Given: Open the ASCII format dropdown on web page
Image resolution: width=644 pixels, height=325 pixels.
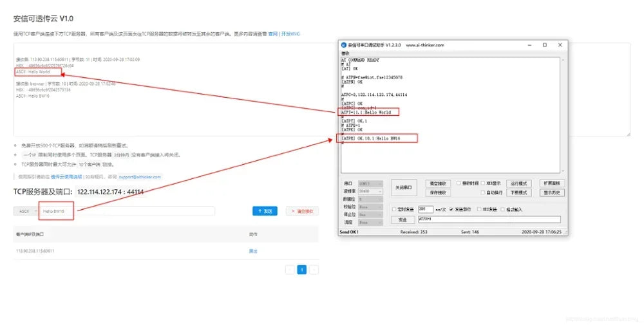Looking at the screenshot, I should click(26, 211).
